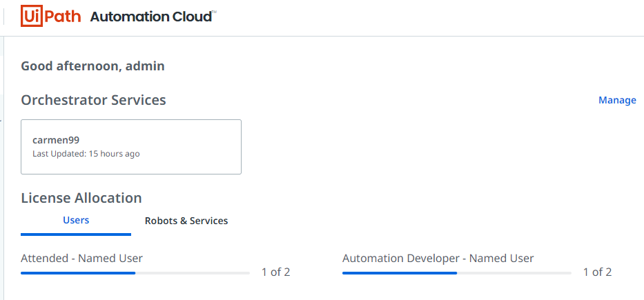Screen dimensions: 644x300
Task: Click blue filled part of Automation Developer bar
Action: pos(400,273)
